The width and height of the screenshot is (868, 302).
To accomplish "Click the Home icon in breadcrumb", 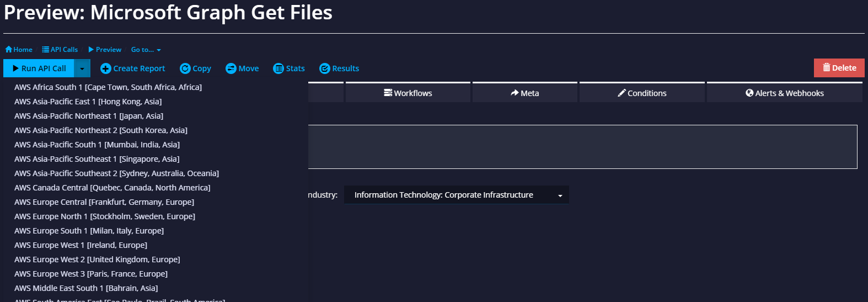I will click(x=9, y=49).
